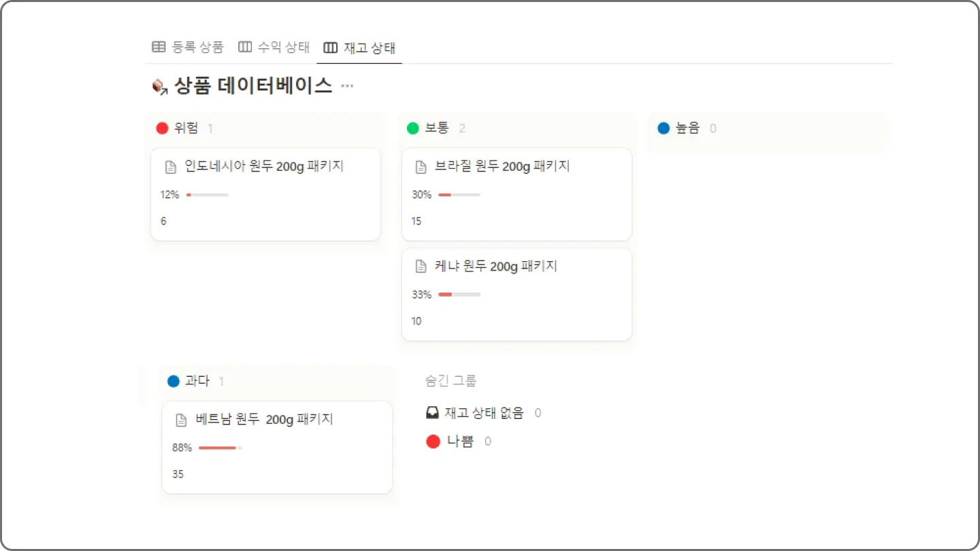
Task: Show the hidden 재고 상태 없음 group
Action: [x=483, y=413]
